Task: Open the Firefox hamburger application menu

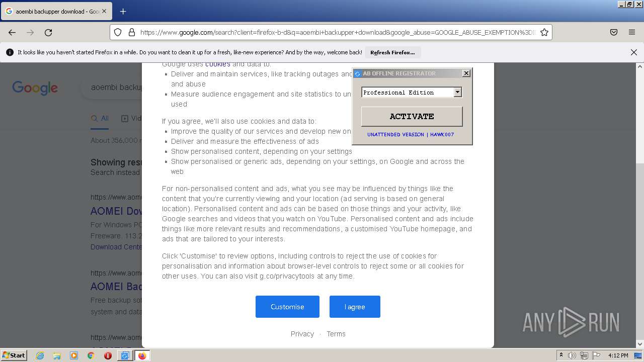Action: [632, 32]
